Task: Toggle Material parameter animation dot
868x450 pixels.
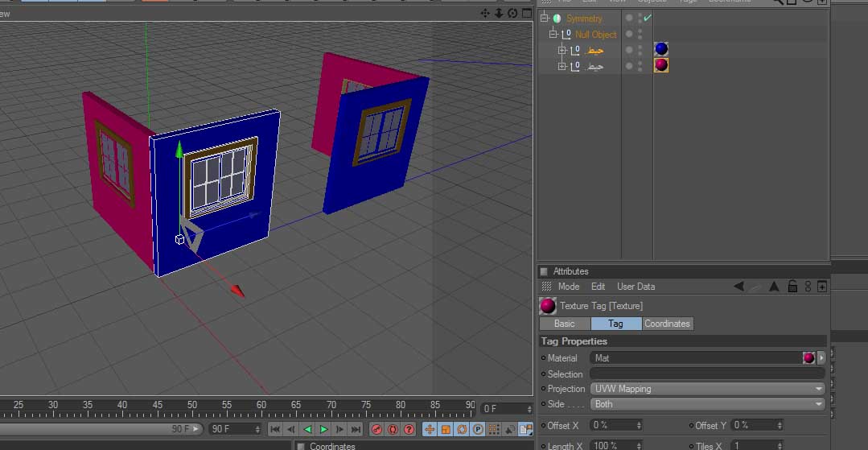Action: coord(543,358)
